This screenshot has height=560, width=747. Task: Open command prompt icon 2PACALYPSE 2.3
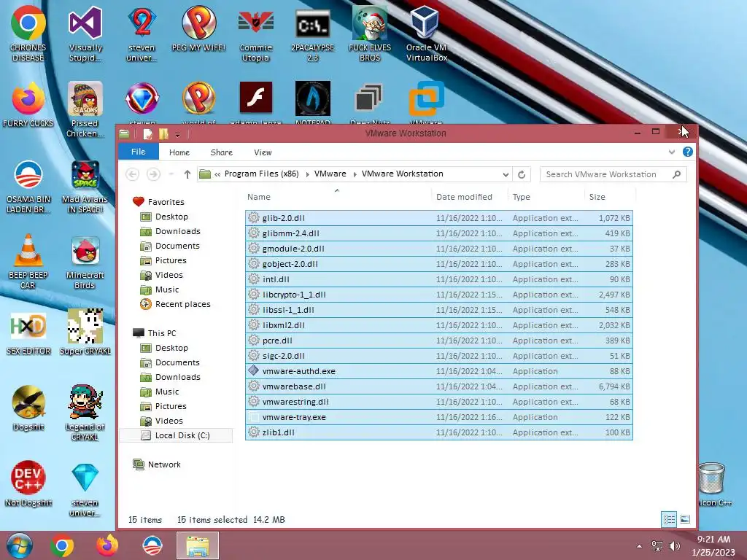(312, 34)
